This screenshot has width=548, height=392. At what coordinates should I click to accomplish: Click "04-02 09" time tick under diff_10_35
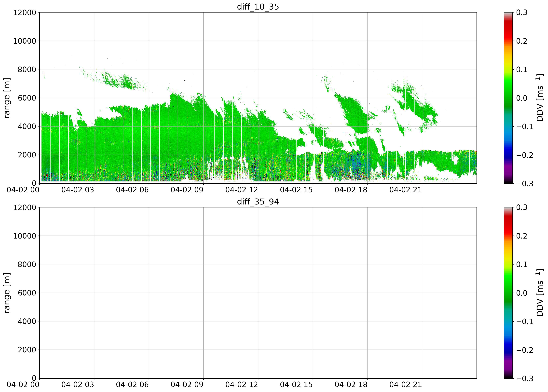click(x=187, y=190)
